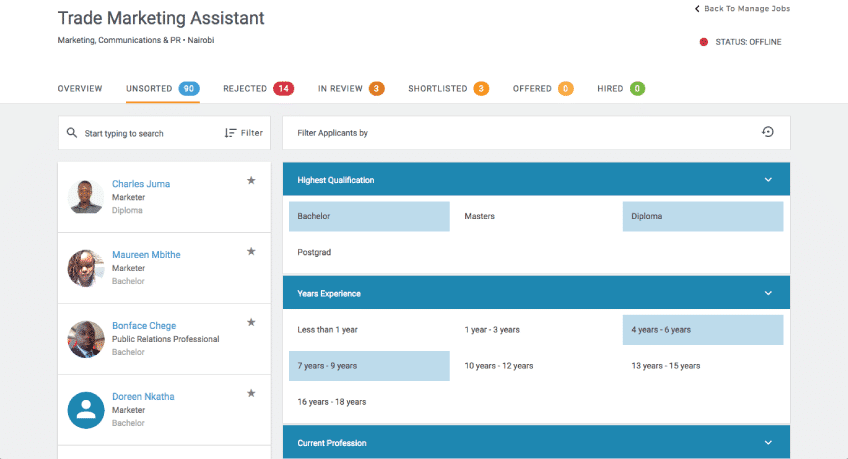Click the red offline status indicator

pyautogui.click(x=704, y=42)
